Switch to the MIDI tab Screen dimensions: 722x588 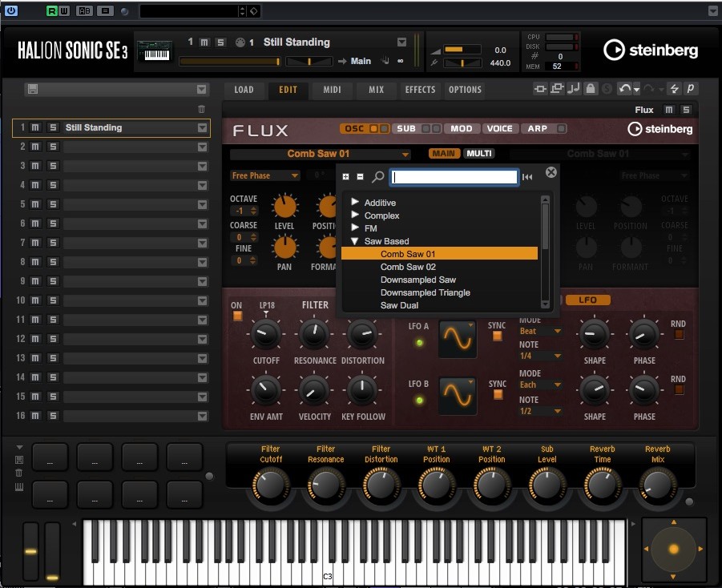pyautogui.click(x=332, y=90)
